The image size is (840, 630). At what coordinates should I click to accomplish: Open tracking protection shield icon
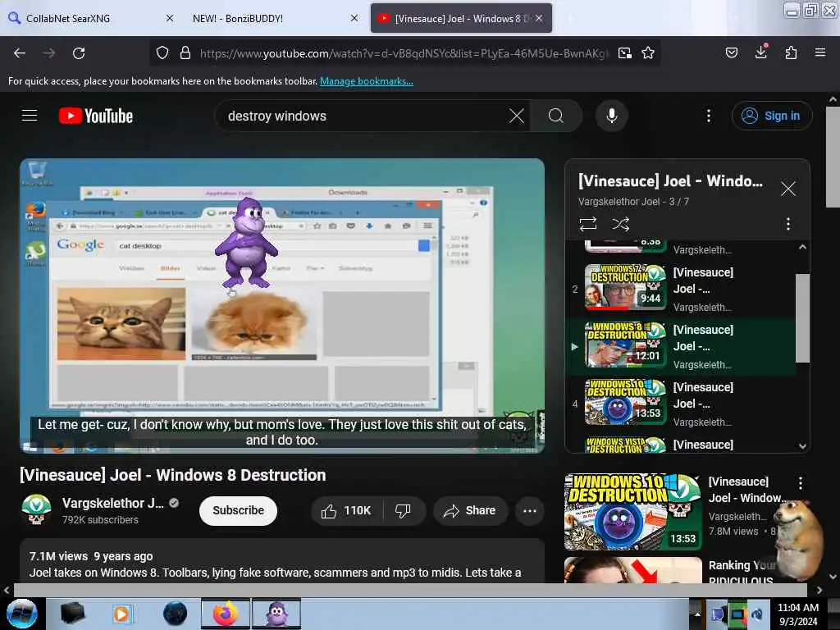(x=162, y=53)
